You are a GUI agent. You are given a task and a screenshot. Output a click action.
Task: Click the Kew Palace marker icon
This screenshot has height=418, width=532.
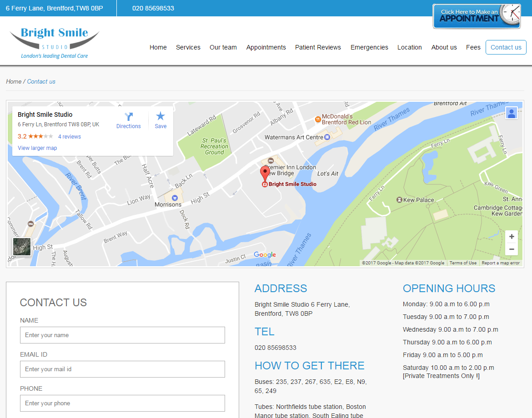(399, 199)
